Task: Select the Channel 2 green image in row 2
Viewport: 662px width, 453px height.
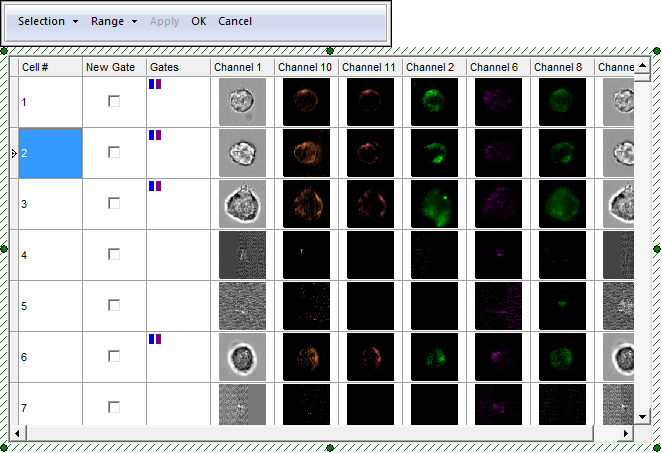Action: click(434, 153)
